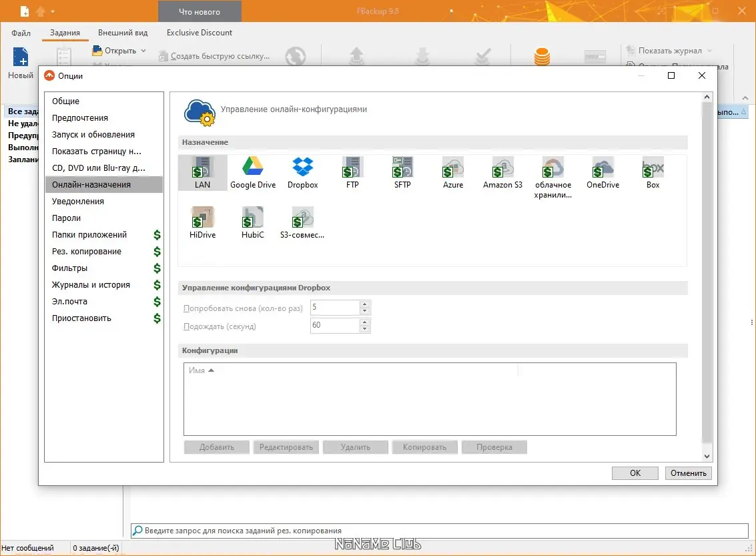This screenshot has height=556, width=756.
Task: Select the Amazon S3 destination
Action: click(x=502, y=173)
